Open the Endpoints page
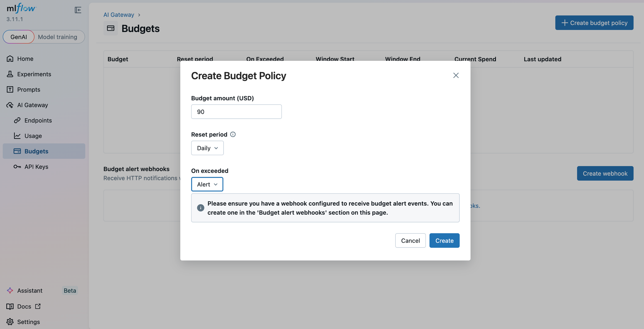 [x=38, y=120]
